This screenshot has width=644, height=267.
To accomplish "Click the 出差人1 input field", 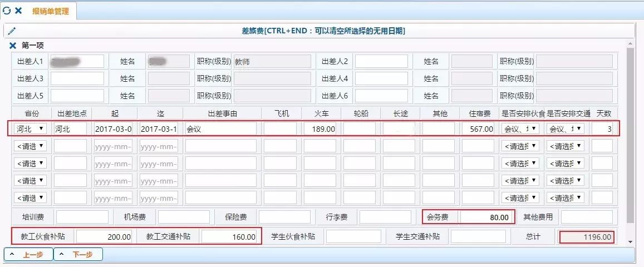I will [77, 62].
